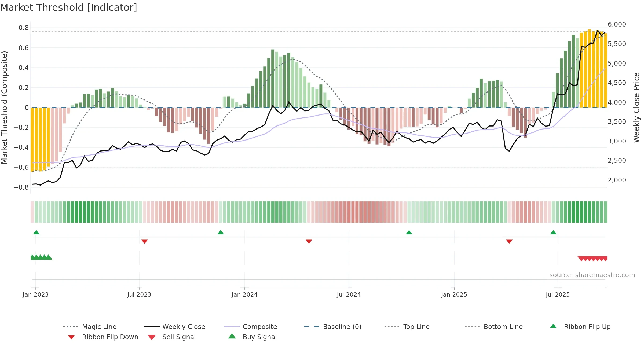Click the 3,000 price axis label
The height and width of the screenshot is (362, 644).
(x=617, y=141)
